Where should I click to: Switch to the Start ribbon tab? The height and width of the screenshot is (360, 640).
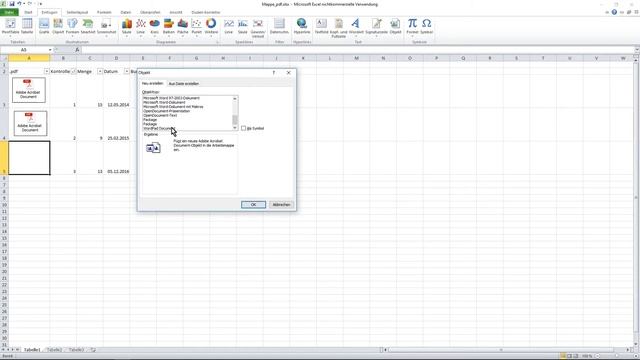click(x=28, y=12)
